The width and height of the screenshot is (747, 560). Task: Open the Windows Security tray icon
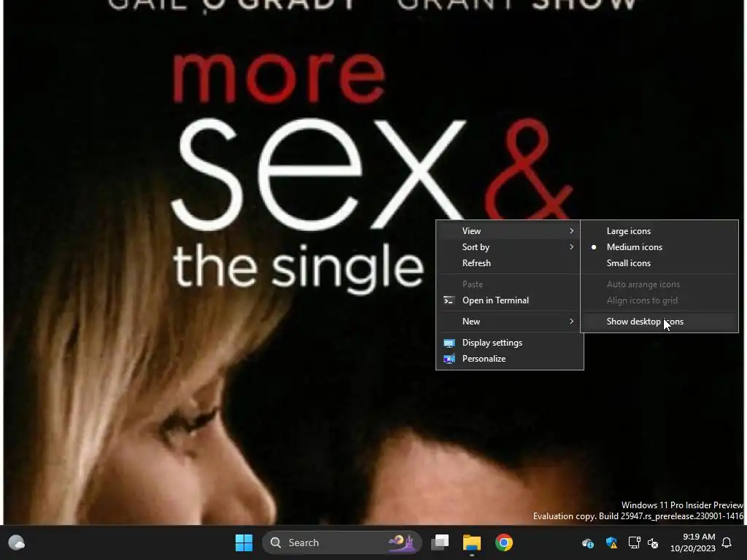pos(612,542)
